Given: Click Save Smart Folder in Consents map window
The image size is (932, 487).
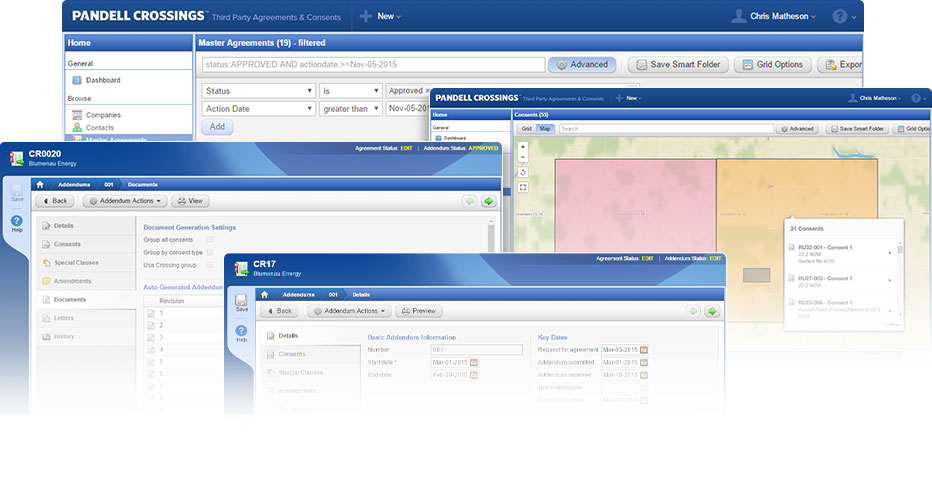Looking at the screenshot, I should coord(858,128).
